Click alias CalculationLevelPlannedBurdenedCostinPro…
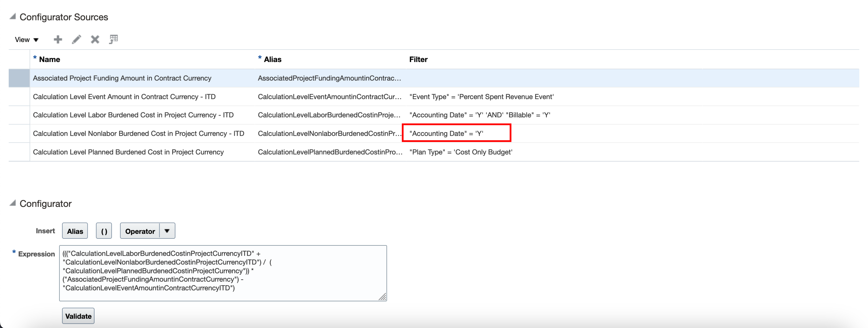 330,152
